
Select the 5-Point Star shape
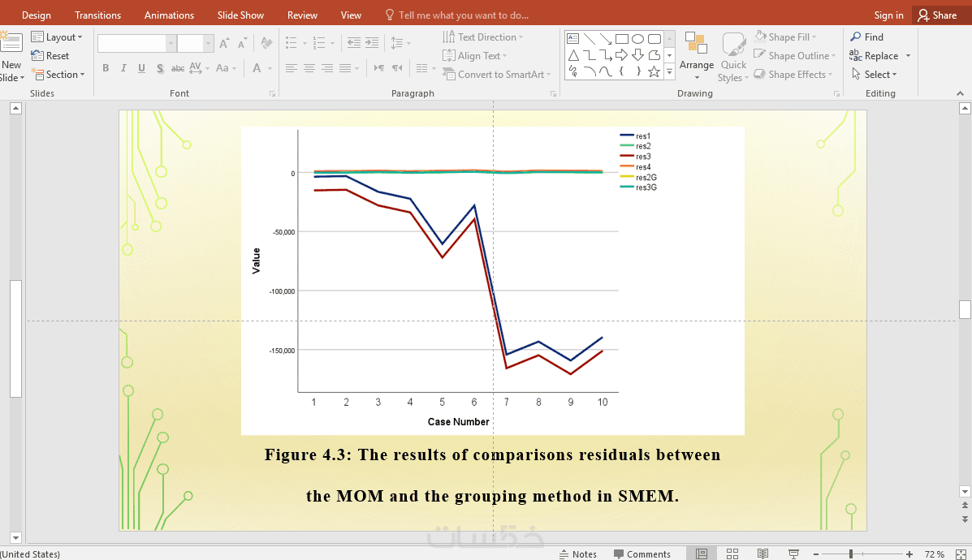tap(654, 72)
